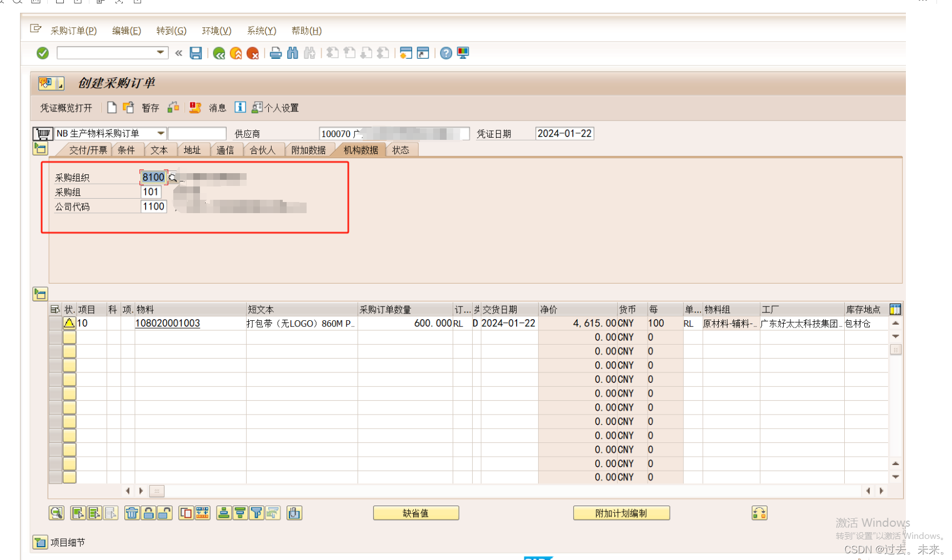Open the 转到(G) menu
The height and width of the screenshot is (560, 952).
pos(171,31)
